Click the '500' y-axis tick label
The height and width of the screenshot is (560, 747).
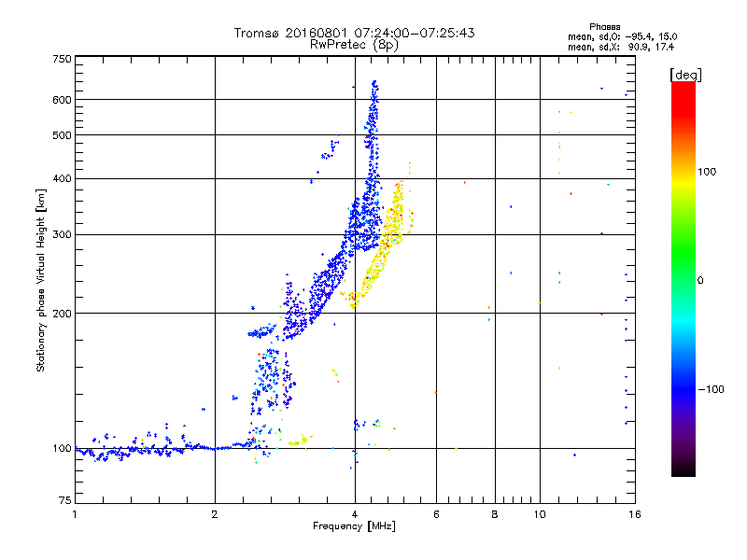62,135
